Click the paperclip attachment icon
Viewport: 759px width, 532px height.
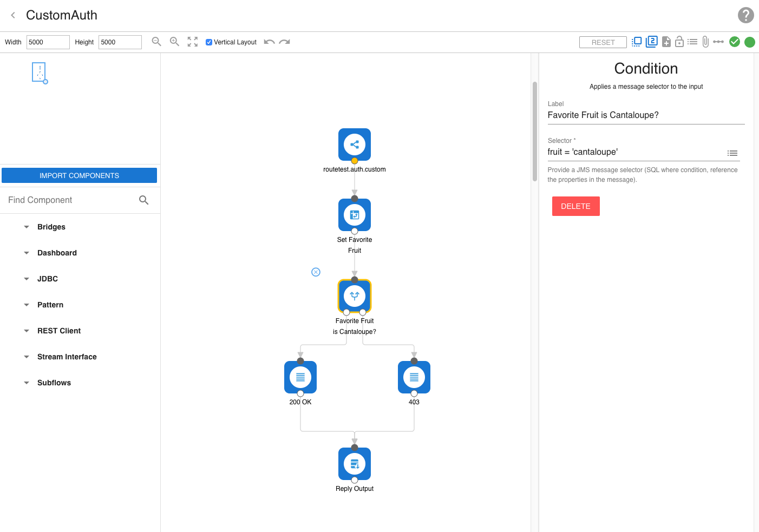[x=705, y=42]
